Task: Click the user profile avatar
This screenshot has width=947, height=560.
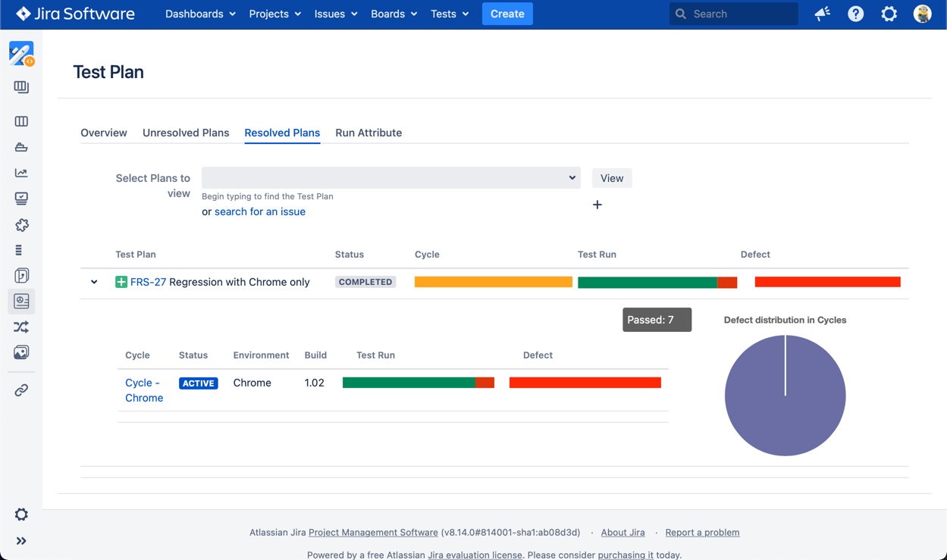Action: [922, 14]
